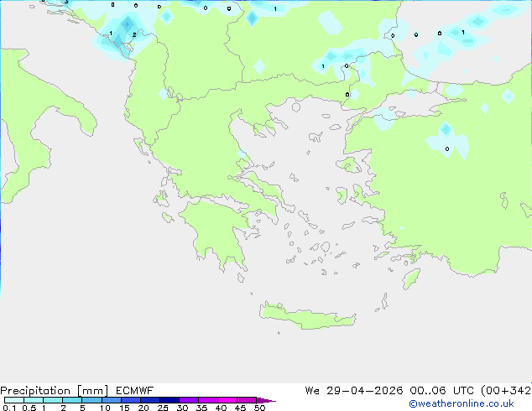Image resolution: width=532 pixels, height=411 pixels.
Task: Select the date '29-04-2026'
Action: [365, 391]
